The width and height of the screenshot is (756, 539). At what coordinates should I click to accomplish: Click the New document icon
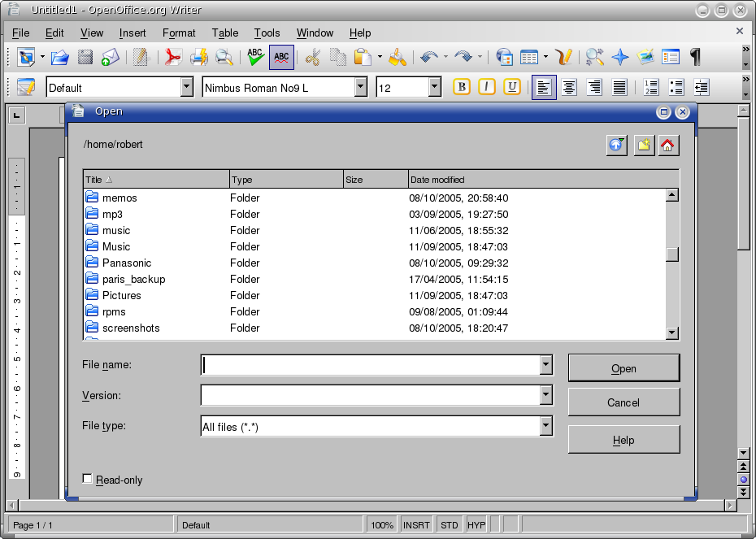click(26, 58)
